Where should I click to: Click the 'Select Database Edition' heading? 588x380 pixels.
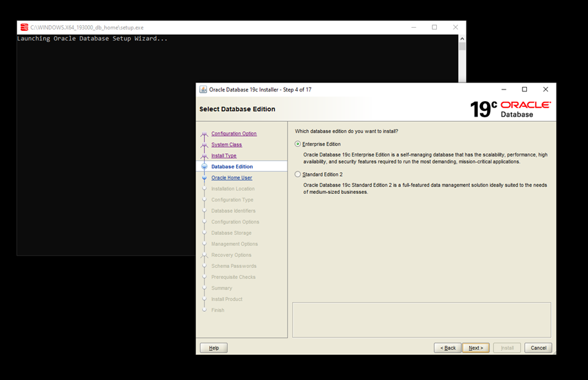pyautogui.click(x=237, y=109)
